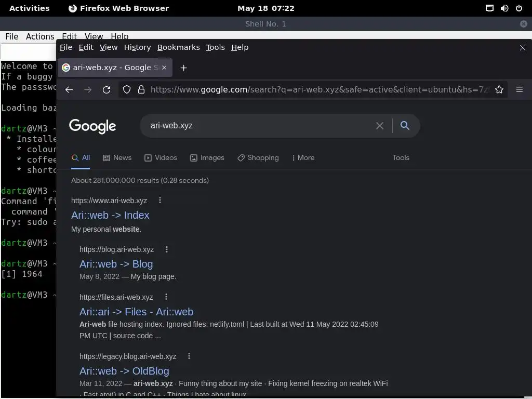Click the https://www.ari-web.xyz URL text
Image resolution: width=532 pixels, height=399 pixels.
[109, 201]
